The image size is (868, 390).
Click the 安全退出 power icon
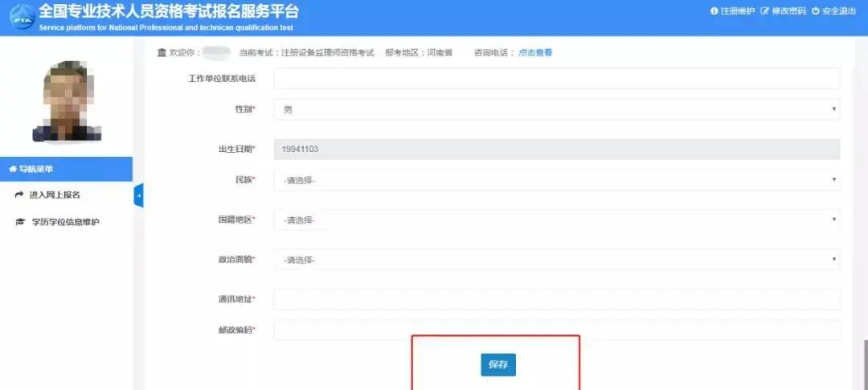point(815,11)
